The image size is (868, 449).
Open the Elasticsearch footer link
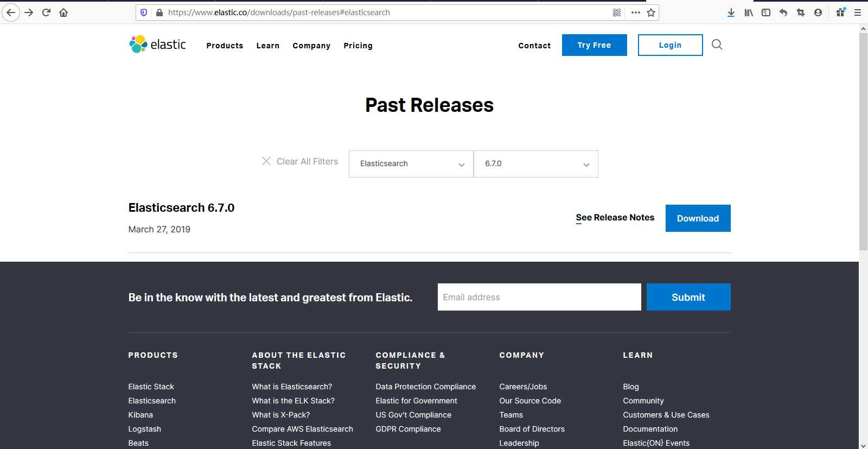(152, 401)
